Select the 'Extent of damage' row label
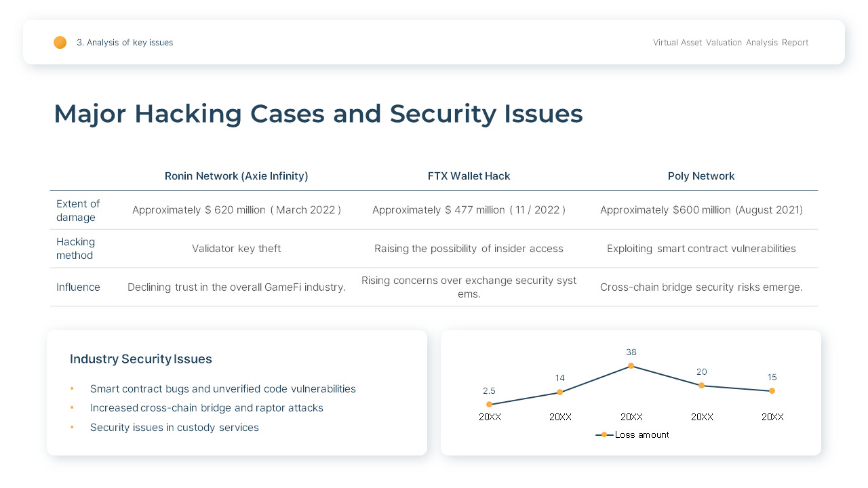868x488 pixels. [x=78, y=211]
